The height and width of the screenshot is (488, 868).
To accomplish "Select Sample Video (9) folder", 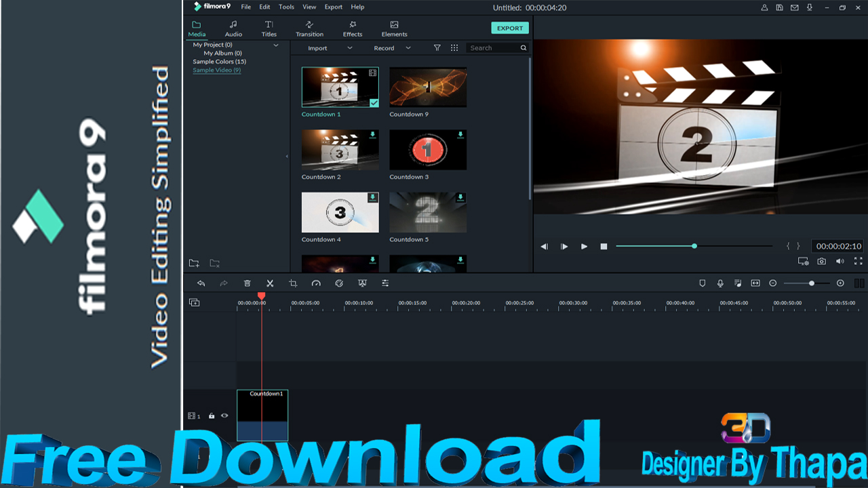I will tap(216, 70).
